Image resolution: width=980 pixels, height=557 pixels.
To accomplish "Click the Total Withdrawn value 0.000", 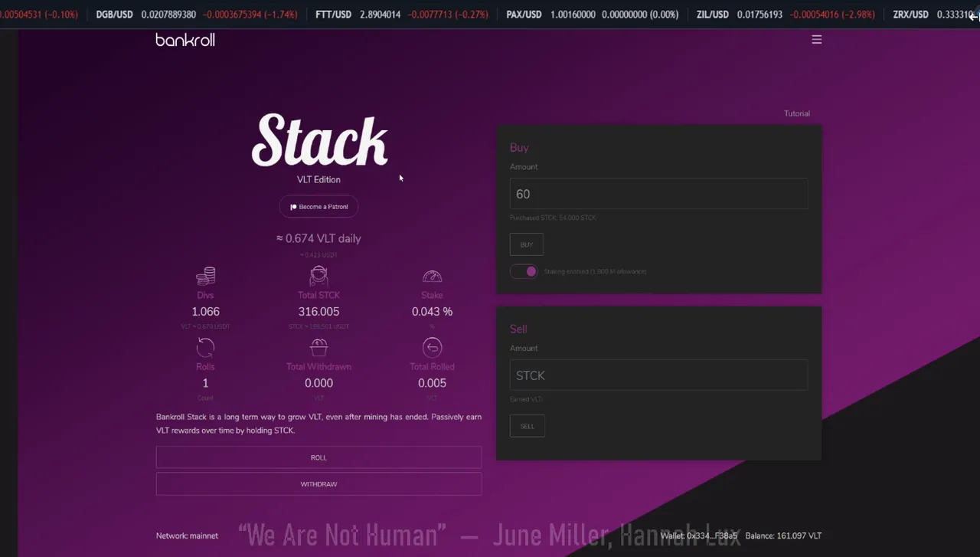I will pos(318,383).
